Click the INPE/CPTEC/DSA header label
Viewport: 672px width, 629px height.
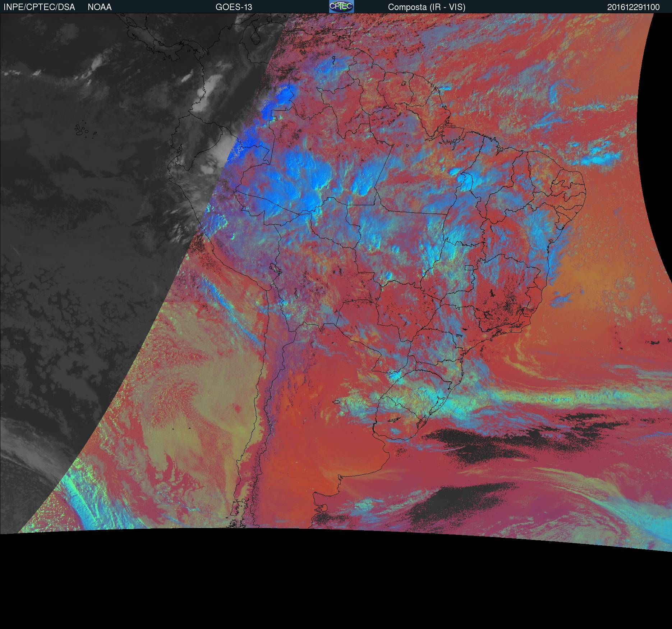click(39, 7)
